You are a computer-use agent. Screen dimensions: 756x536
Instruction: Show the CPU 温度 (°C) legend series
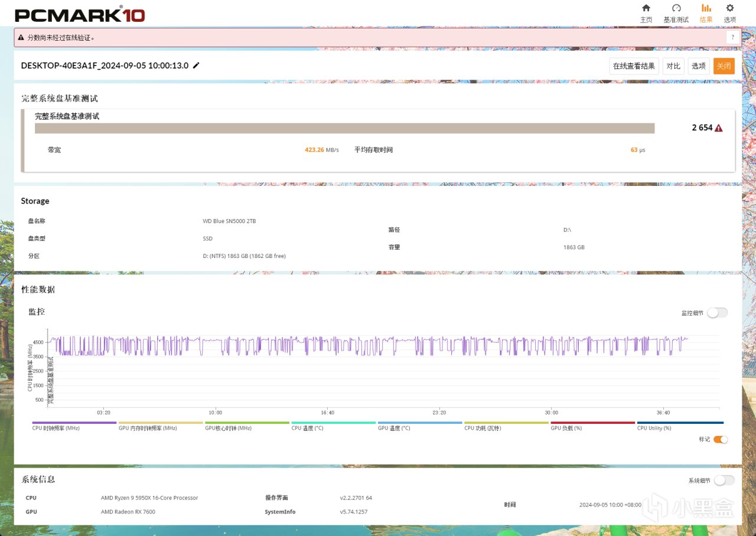(x=334, y=426)
